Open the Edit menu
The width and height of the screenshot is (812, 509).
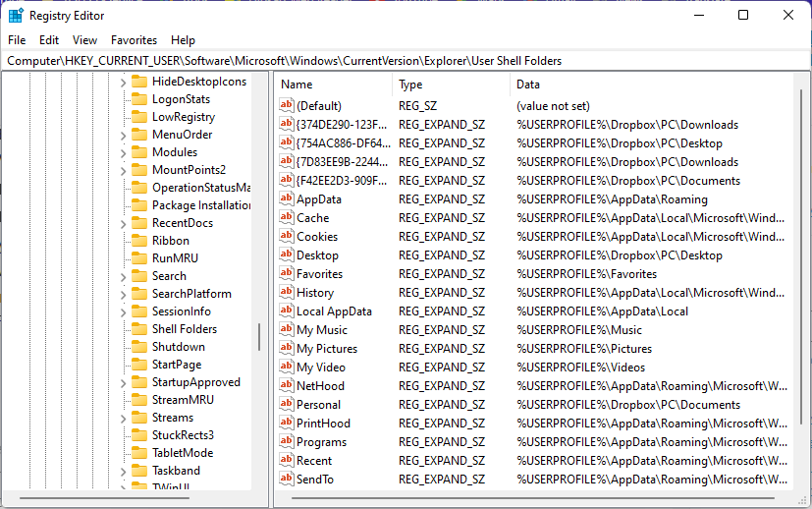(49, 40)
